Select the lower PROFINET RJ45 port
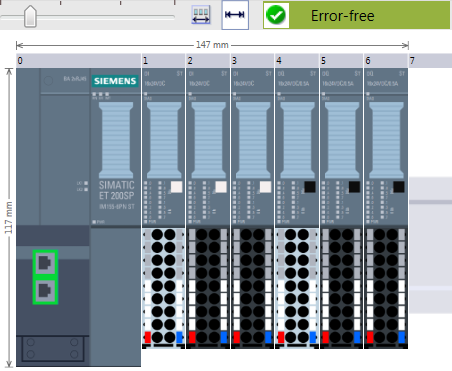Image resolution: width=452 pixels, height=371 pixels. [x=45, y=291]
